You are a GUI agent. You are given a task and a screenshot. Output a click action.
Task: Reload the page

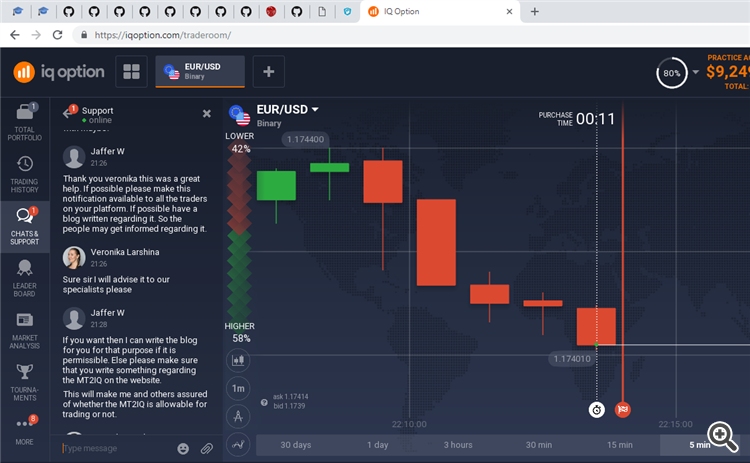point(57,35)
